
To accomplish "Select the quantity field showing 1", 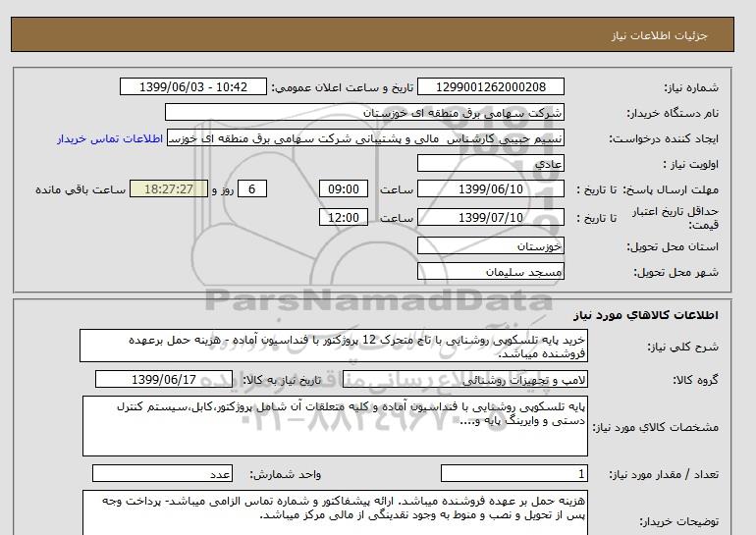I will pyautogui.click(x=514, y=473).
